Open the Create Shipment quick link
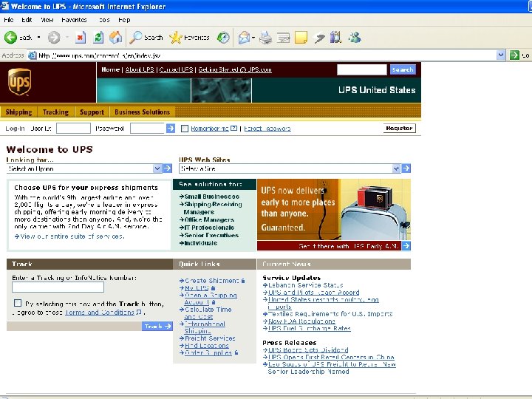The image size is (532, 399). 212,281
